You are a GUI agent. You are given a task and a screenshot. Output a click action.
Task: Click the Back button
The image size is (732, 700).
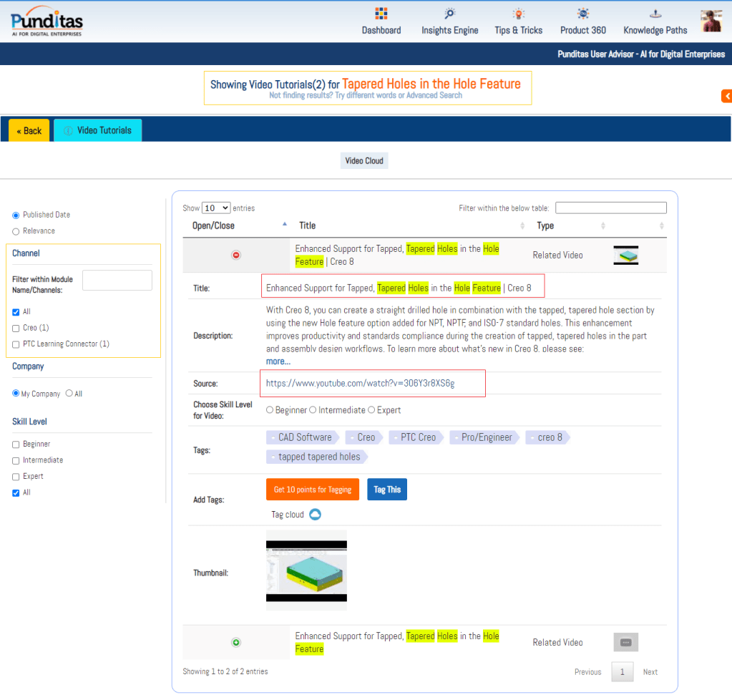coord(29,130)
